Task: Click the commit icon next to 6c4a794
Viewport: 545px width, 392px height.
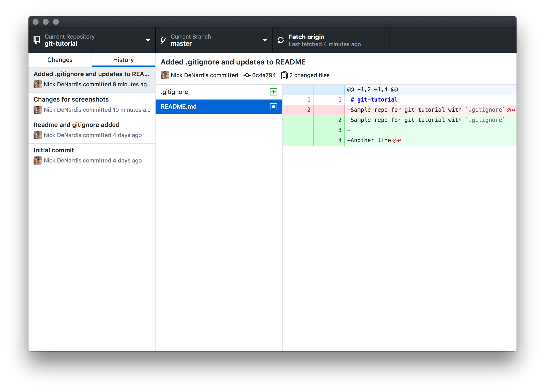Action: (246, 75)
